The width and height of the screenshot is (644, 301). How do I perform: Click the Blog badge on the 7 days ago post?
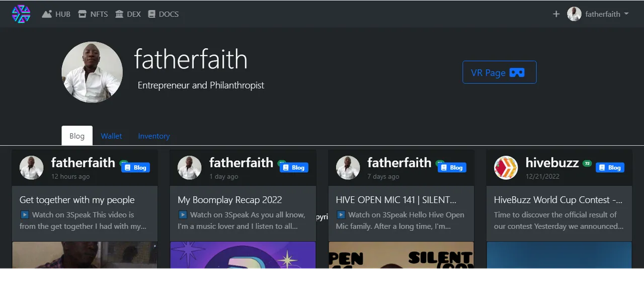pyautogui.click(x=452, y=168)
